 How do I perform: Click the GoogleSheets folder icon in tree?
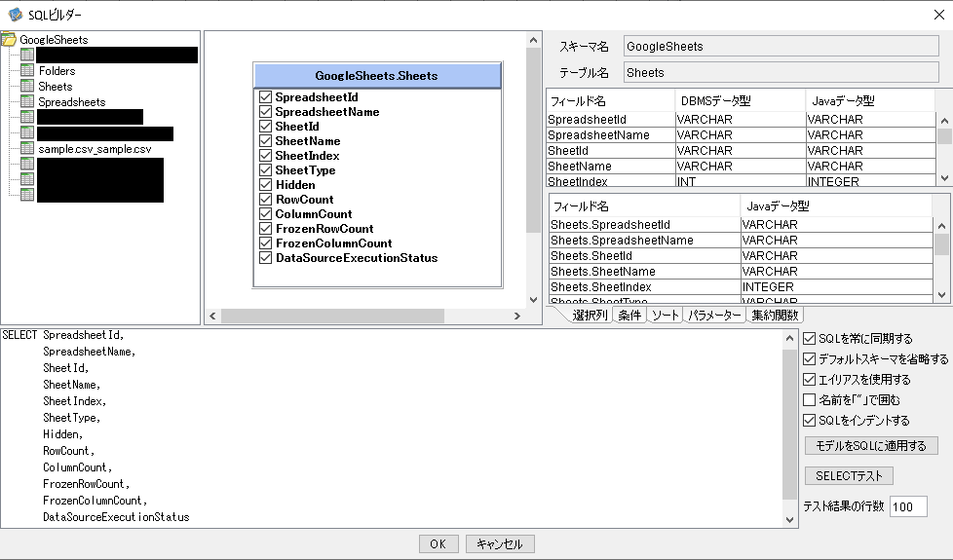tap(9, 40)
